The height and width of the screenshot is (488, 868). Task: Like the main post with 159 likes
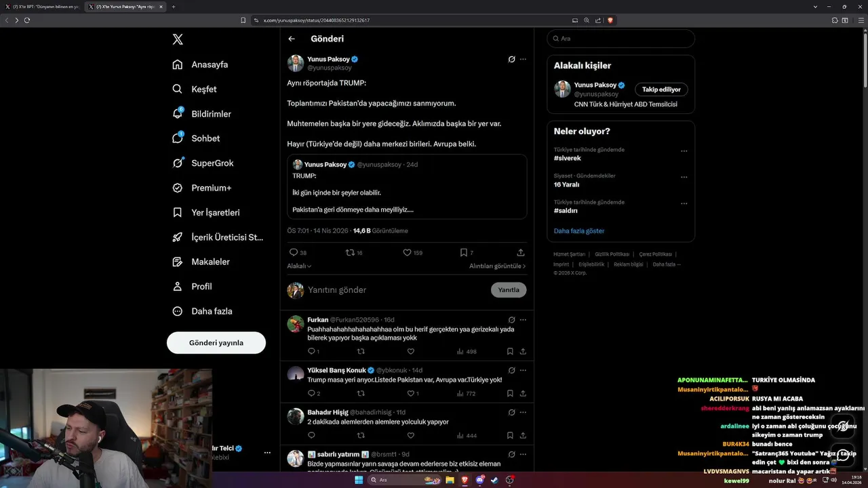408,252
